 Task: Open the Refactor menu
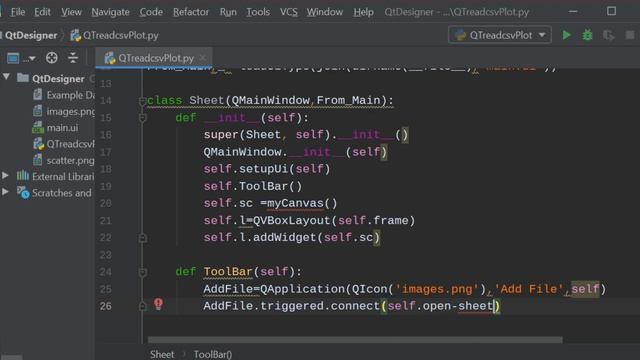tap(191, 12)
